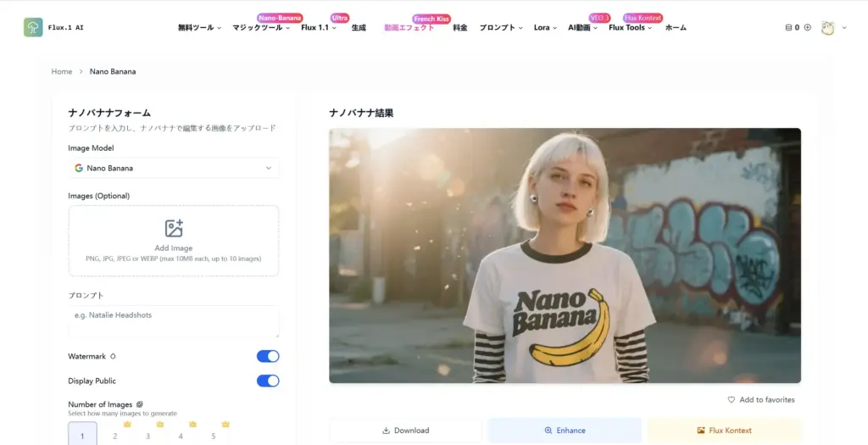Click the Add Image upload icon
Image resolution: width=868 pixels, height=445 pixels.
click(174, 228)
